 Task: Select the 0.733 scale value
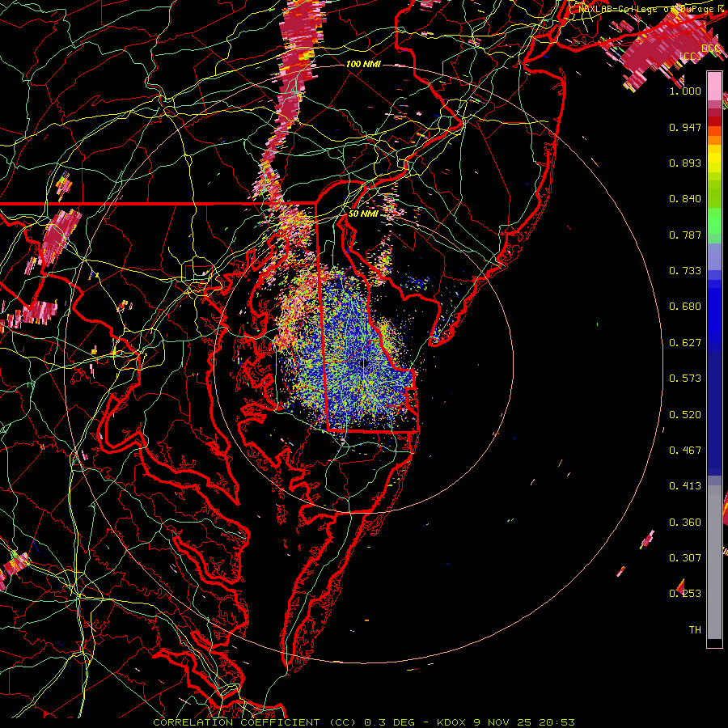685,271
